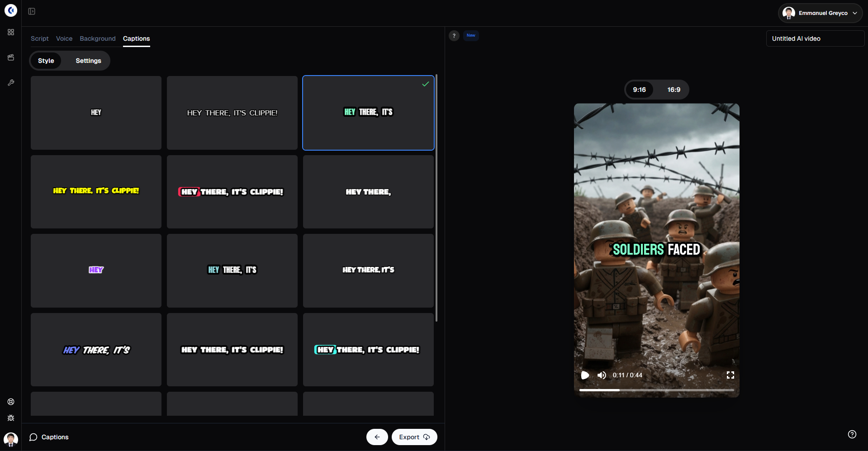868x451 pixels.
Task: Choose thin plain HEY THERE, IT'S CLIPPIE! style
Action: (232, 113)
